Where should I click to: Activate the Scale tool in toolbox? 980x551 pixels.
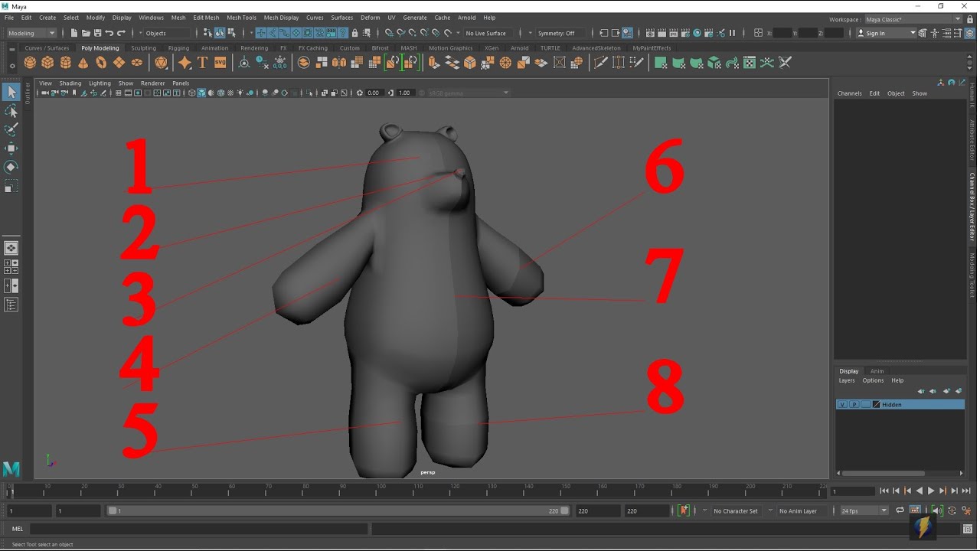(11, 186)
